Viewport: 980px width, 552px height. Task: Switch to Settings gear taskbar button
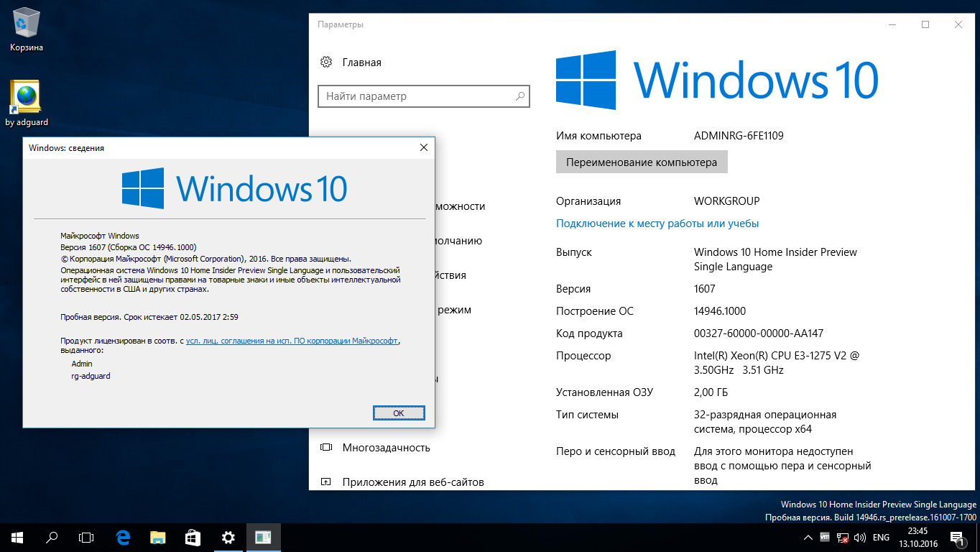coord(228,537)
